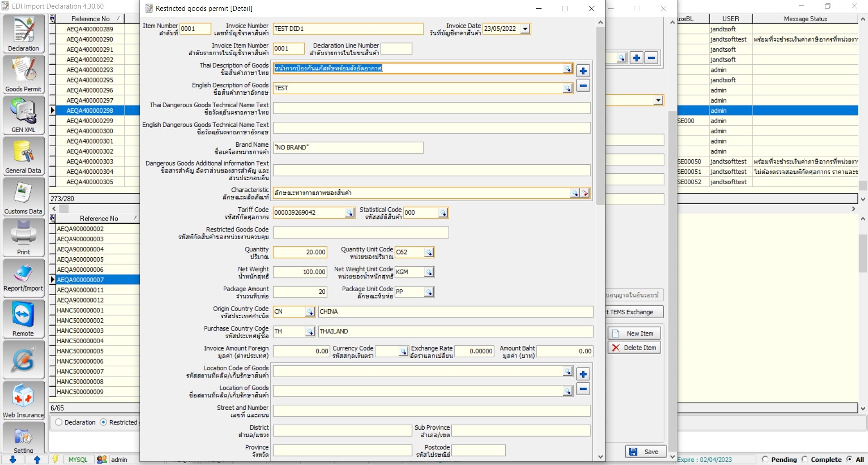Open the General Data icon
The height and width of the screenshot is (465, 868).
click(x=24, y=156)
